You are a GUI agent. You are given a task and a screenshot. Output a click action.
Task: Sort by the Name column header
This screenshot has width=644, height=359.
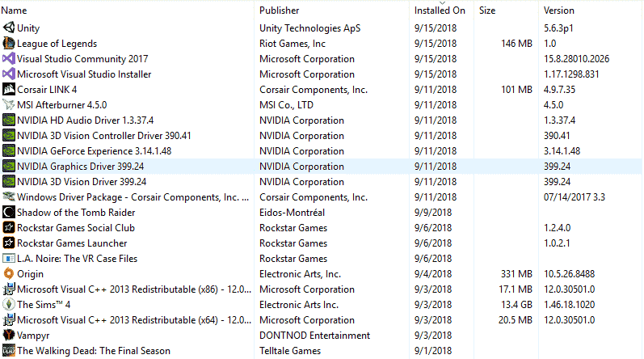tap(14, 11)
